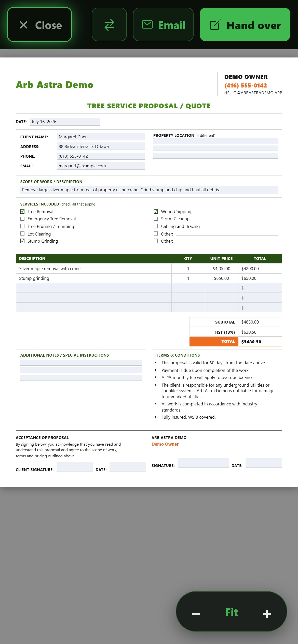Viewport: 298px width, 644px height.
Task: Click the Scope of Work description field
Action: (149, 190)
